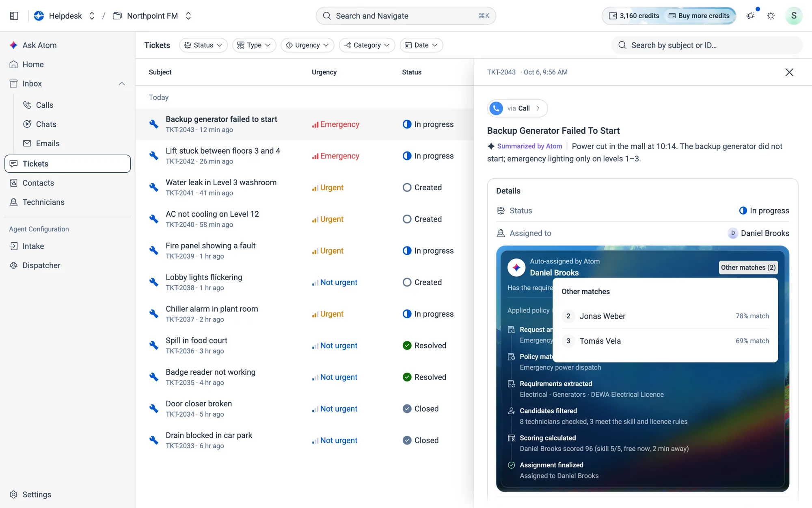Collapse the Inbox section chevron
This screenshot has width=812, height=508.
pyautogui.click(x=122, y=83)
